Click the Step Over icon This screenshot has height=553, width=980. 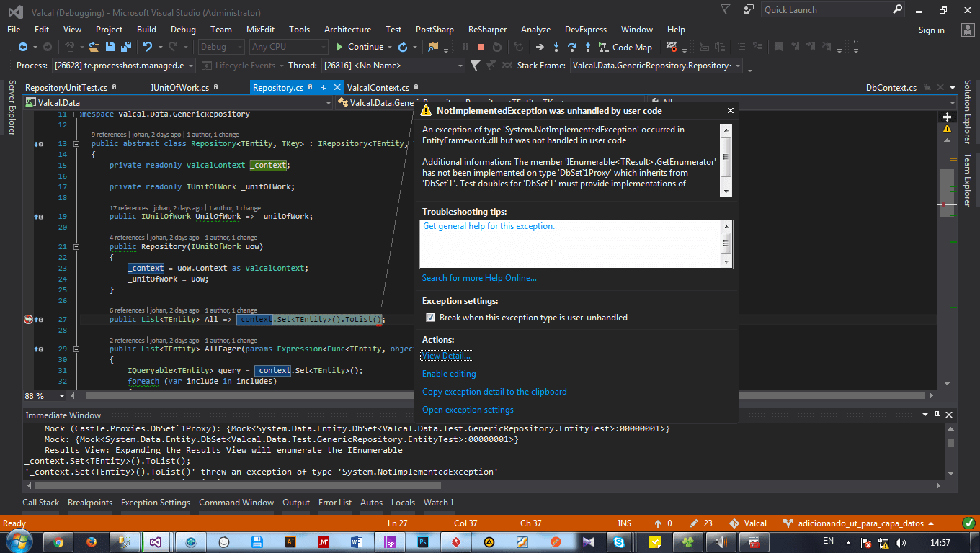click(571, 47)
